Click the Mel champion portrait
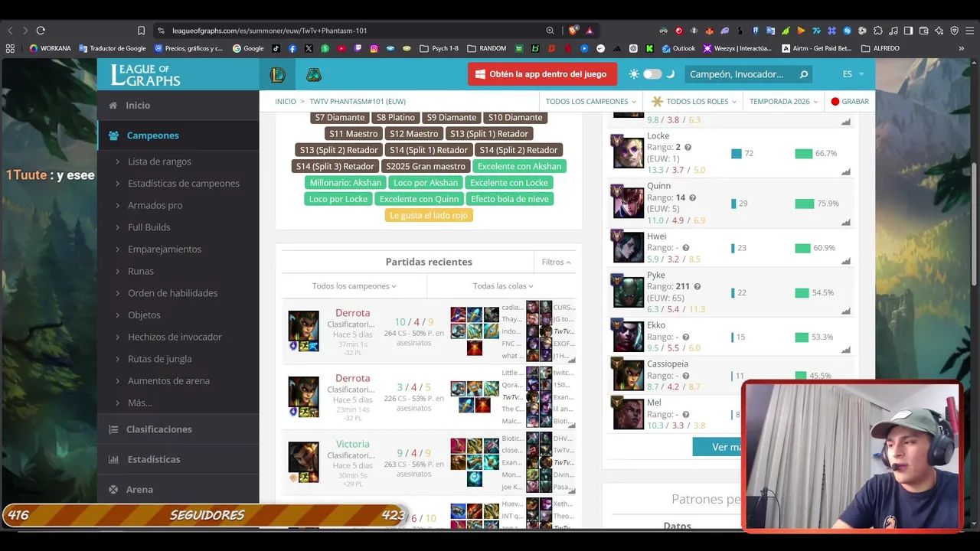 (628, 413)
